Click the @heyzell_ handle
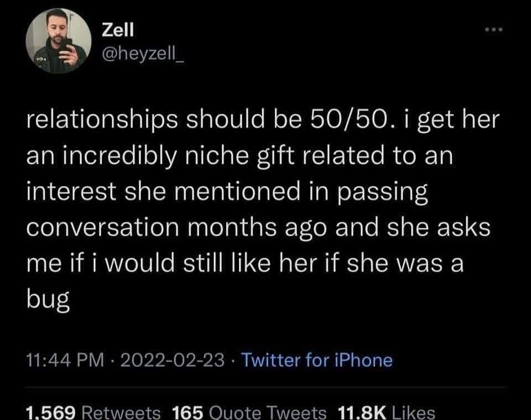 143,55
